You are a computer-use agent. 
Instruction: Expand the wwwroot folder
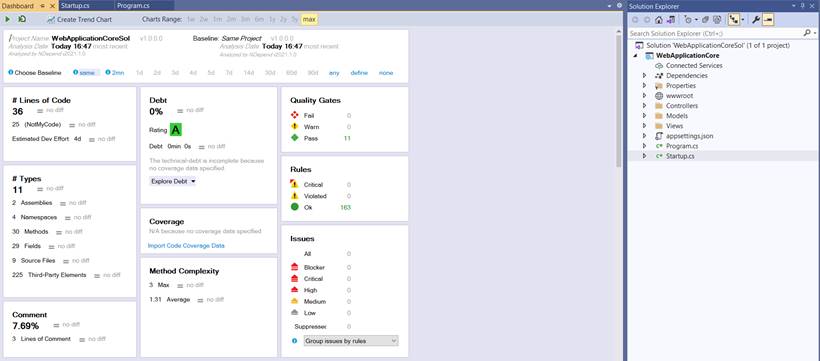[x=644, y=96]
